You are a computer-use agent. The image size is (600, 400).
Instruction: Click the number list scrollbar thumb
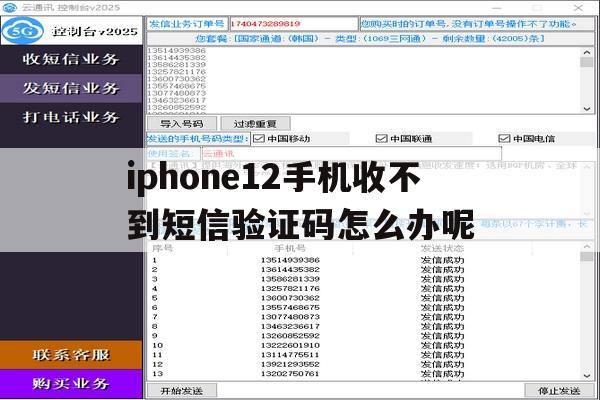point(587,62)
